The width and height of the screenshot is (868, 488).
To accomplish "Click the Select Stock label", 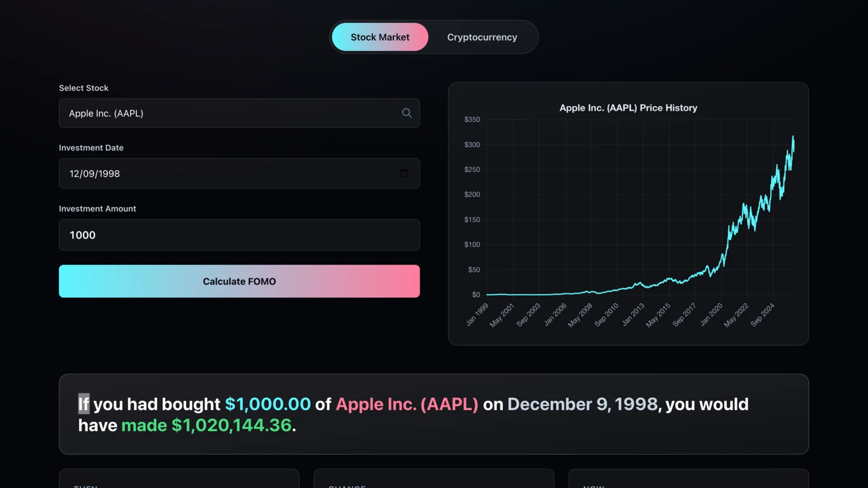I will (x=84, y=88).
